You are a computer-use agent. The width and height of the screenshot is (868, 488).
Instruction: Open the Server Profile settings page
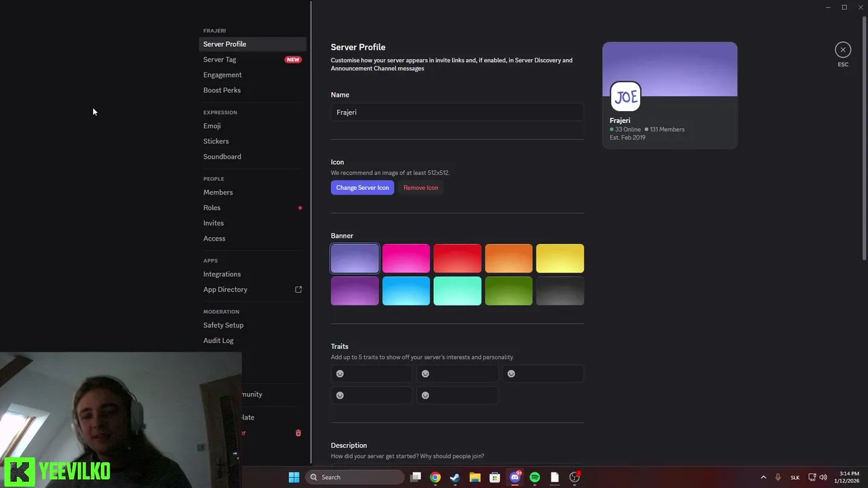(253, 44)
